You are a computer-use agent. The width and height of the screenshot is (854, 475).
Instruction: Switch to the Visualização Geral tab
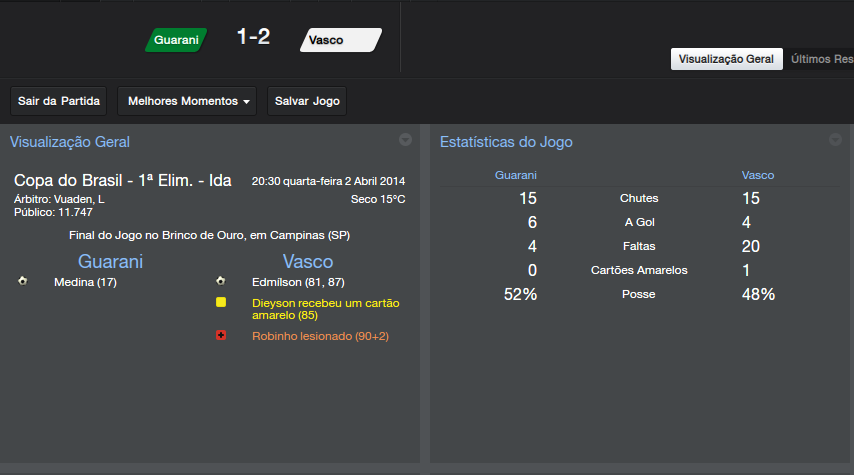click(726, 59)
